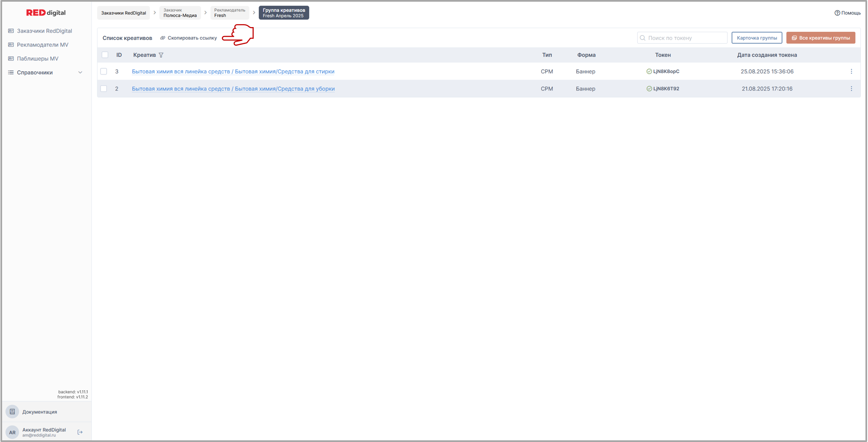868x442 pixels.
Task: Click the logout icon beside account name
Action: [80, 432]
